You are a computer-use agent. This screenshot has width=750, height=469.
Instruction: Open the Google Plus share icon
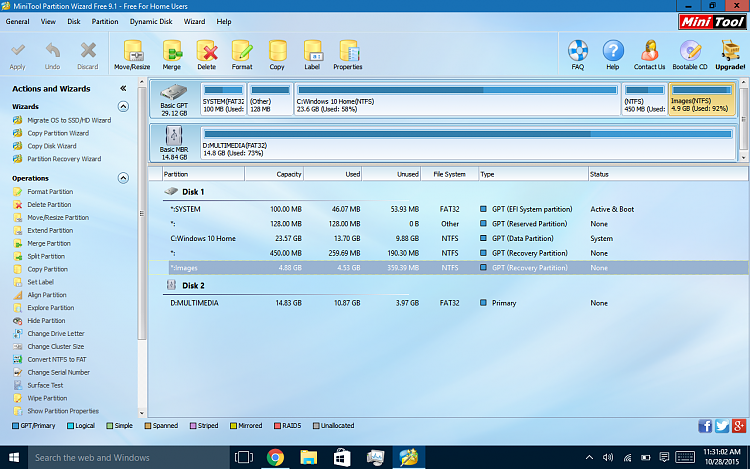(x=739, y=425)
